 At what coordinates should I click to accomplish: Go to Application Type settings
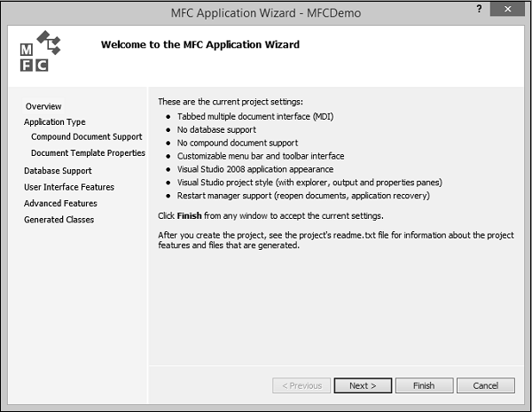(55, 122)
